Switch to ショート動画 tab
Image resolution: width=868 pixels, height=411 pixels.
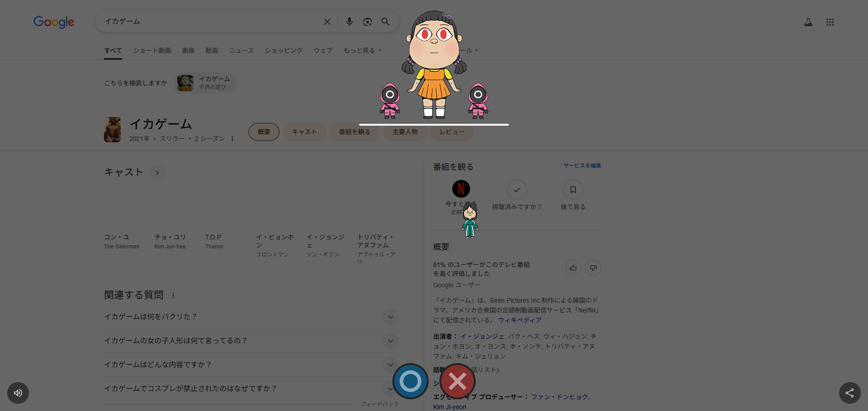point(152,51)
